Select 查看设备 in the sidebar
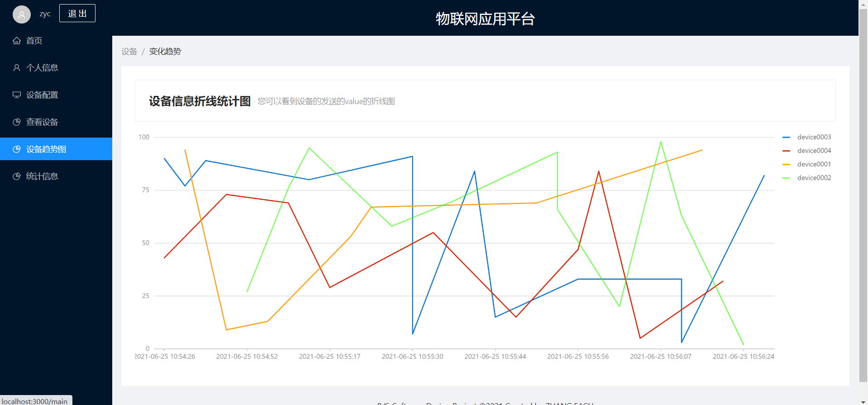This screenshot has height=405, width=868. (56, 122)
